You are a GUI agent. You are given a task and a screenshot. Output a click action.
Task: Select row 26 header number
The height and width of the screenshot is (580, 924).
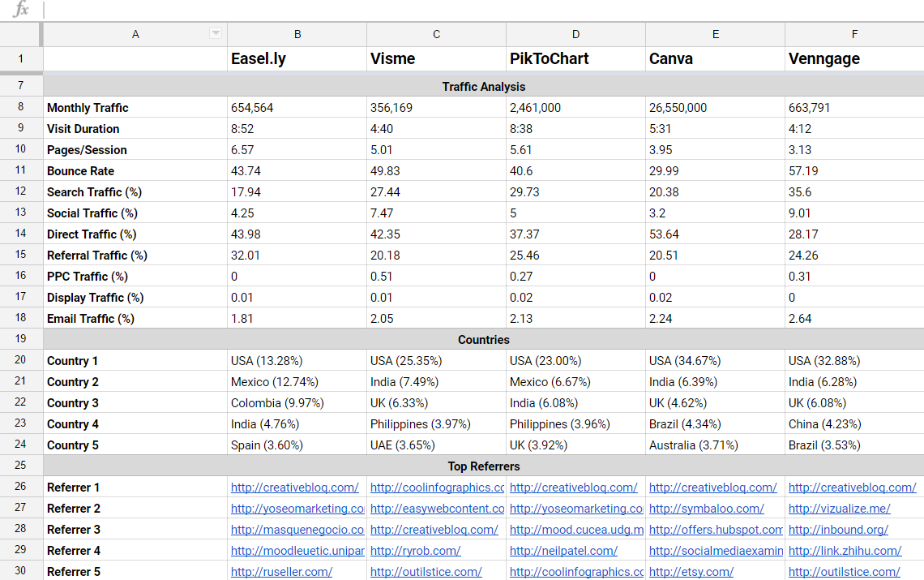pos(20,486)
